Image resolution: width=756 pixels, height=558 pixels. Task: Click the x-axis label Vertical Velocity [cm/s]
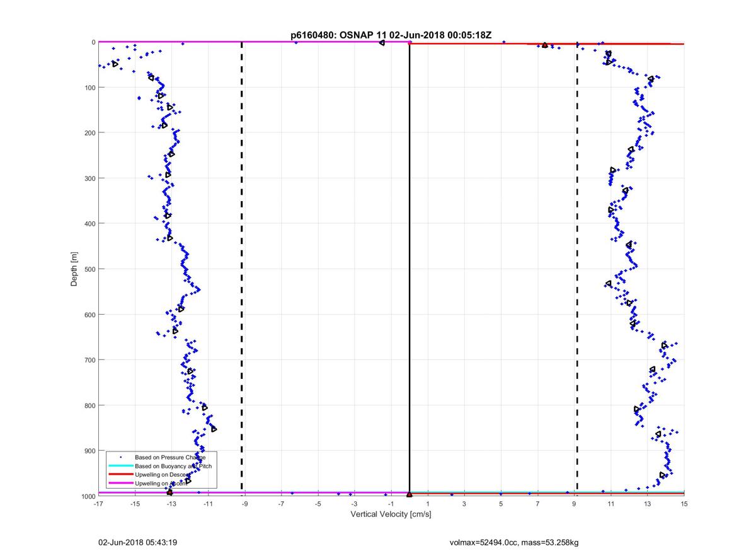tap(391, 514)
